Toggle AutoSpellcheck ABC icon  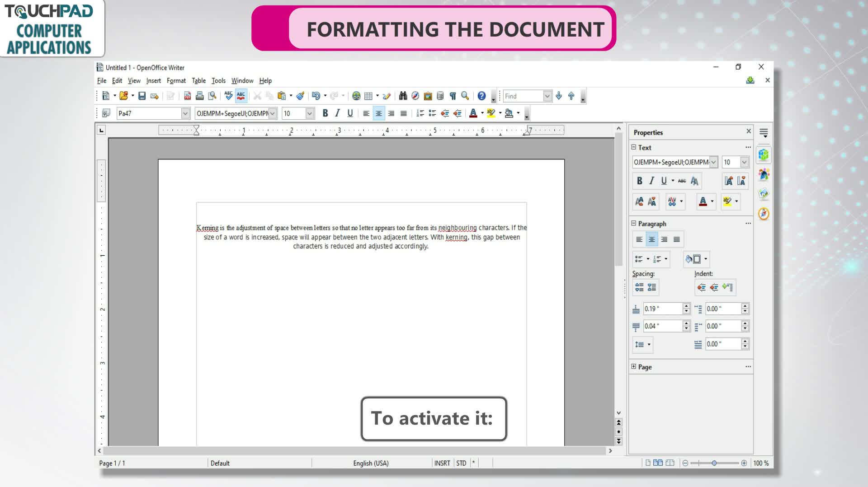point(241,96)
